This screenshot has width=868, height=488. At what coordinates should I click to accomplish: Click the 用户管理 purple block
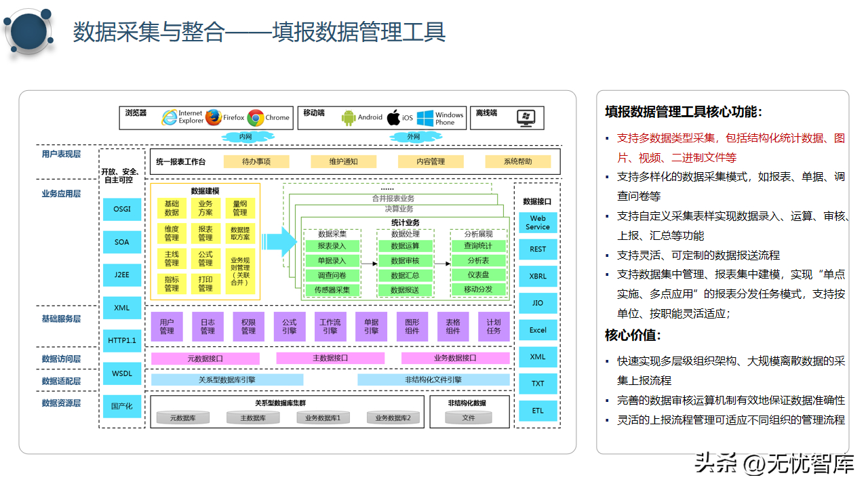167,327
